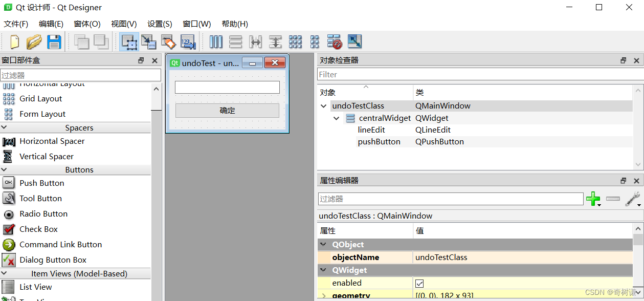Click the green Add dynamic property button
Screen dimensions: 644x301
593,199
